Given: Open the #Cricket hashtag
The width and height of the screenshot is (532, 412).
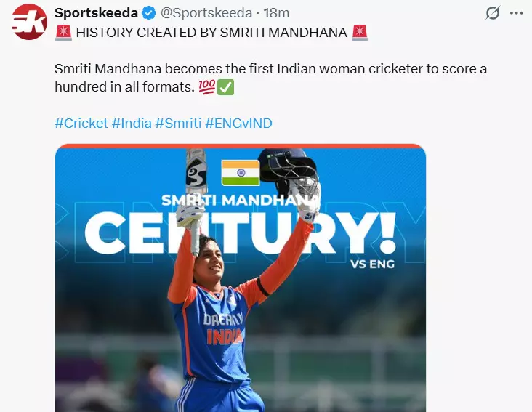Looking at the screenshot, I should coord(81,123).
